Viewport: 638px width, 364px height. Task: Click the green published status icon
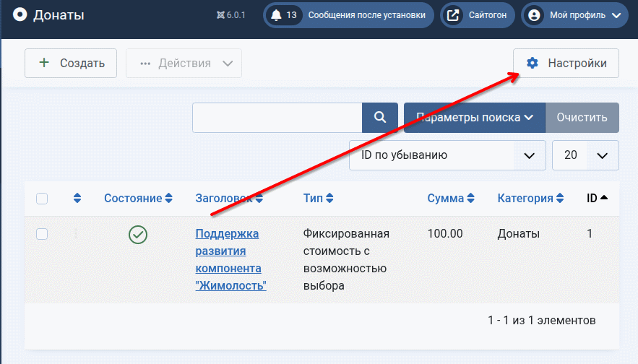click(x=138, y=235)
